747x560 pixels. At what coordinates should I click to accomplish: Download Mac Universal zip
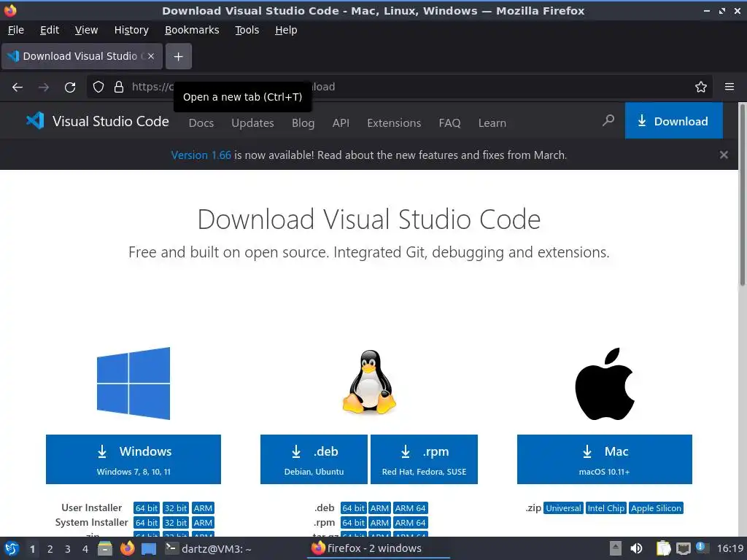click(x=563, y=508)
